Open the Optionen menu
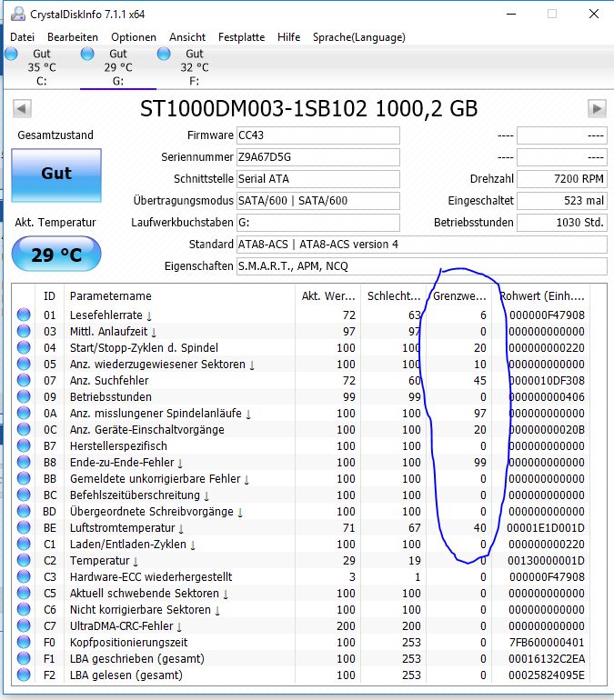614x700 pixels. [x=134, y=37]
